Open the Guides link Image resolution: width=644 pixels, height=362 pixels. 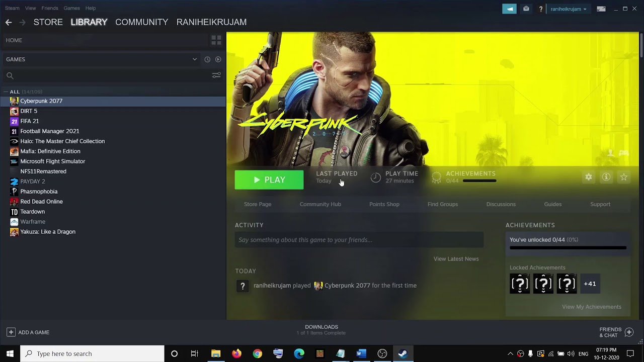(553, 204)
